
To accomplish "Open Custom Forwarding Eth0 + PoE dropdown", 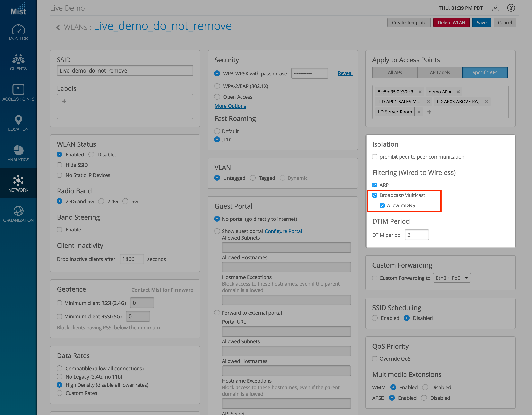I will 452,278.
